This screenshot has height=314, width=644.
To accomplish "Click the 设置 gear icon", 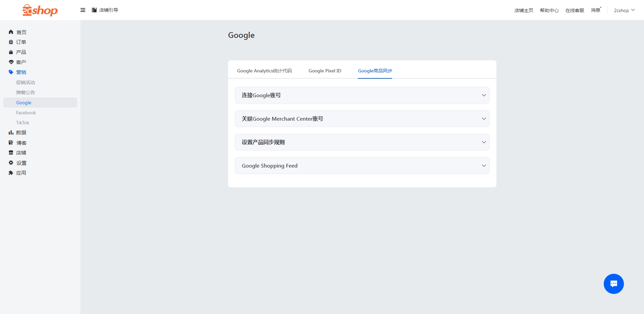I will [11, 163].
